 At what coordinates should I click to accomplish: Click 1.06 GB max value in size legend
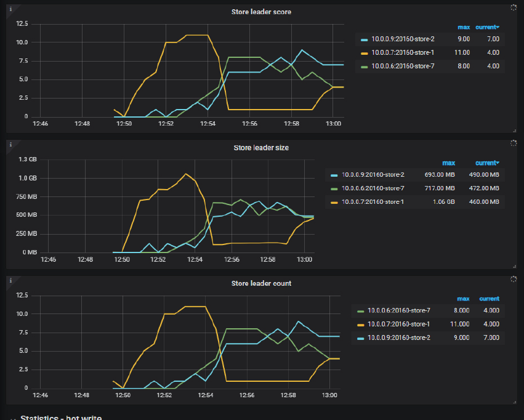click(x=444, y=202)
